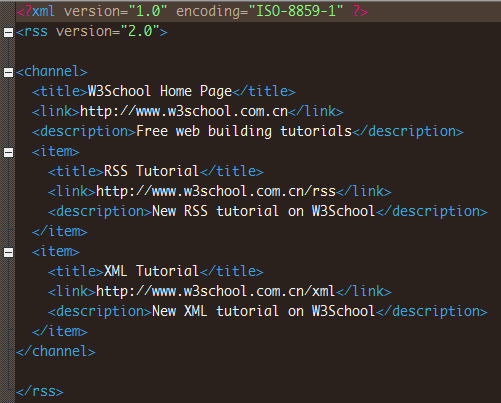
Task: Collapse the rss version="2.0" root element
Action: (8, 32)
